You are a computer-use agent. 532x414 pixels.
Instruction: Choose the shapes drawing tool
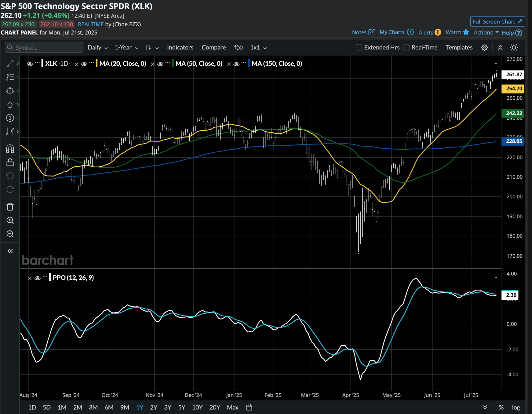[x=10, y=91]
